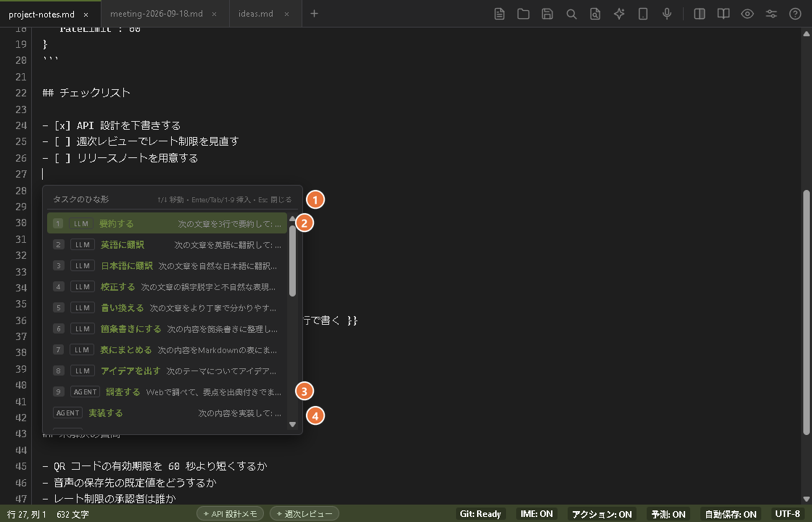Click the QR コードの有効期限 question line

pyautogui.click(x=155, y=466)
